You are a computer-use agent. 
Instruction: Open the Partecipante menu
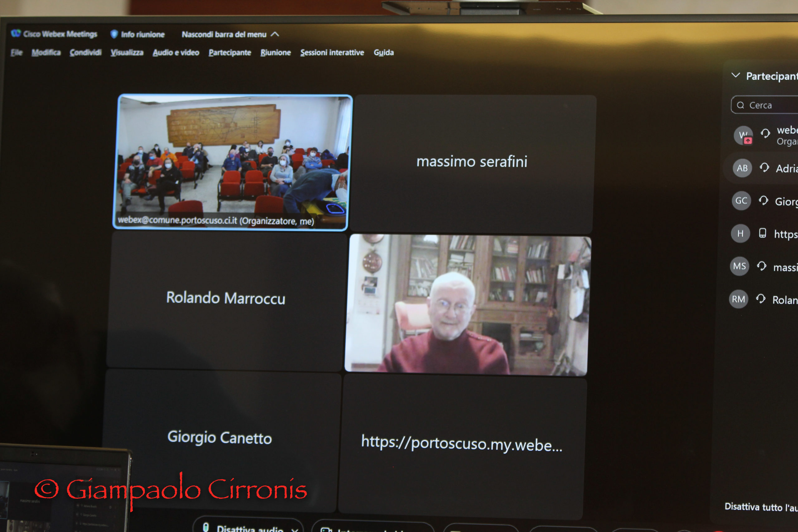tap(230, 53)
